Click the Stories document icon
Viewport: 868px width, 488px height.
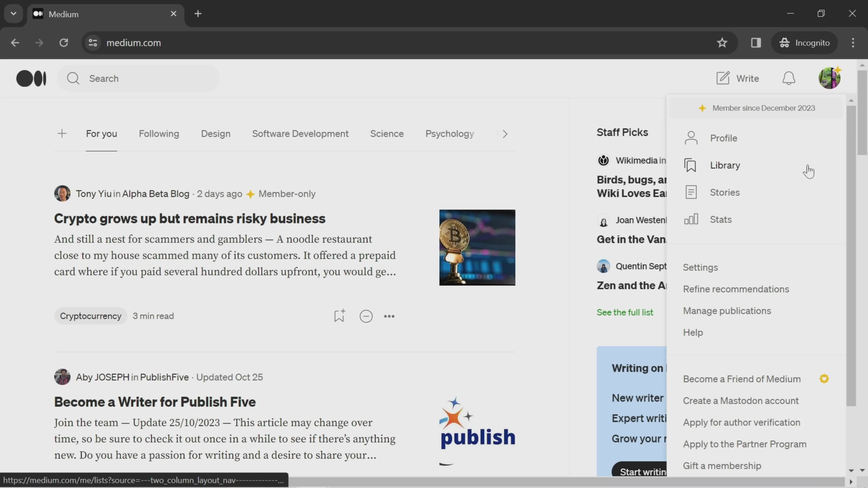[691, 192]
